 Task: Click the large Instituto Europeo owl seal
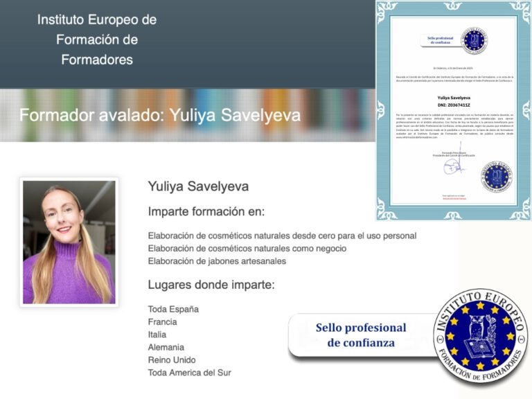[x=480, y=337]
